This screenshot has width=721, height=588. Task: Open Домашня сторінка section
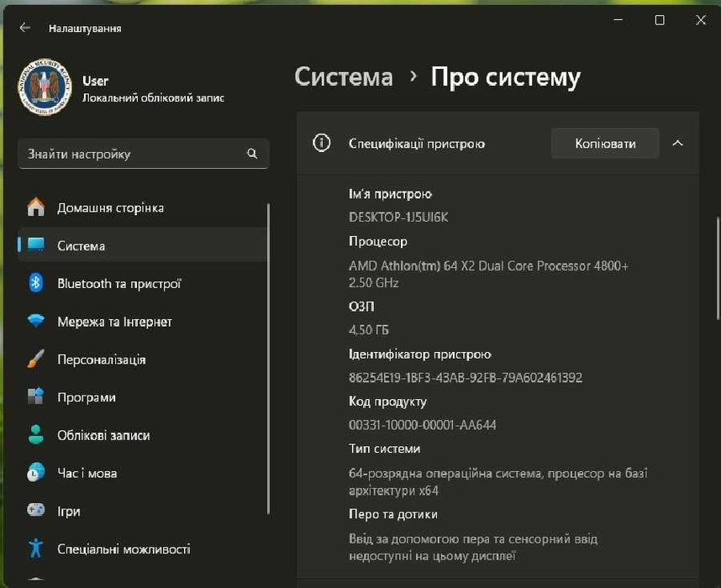tap(143, 207)
